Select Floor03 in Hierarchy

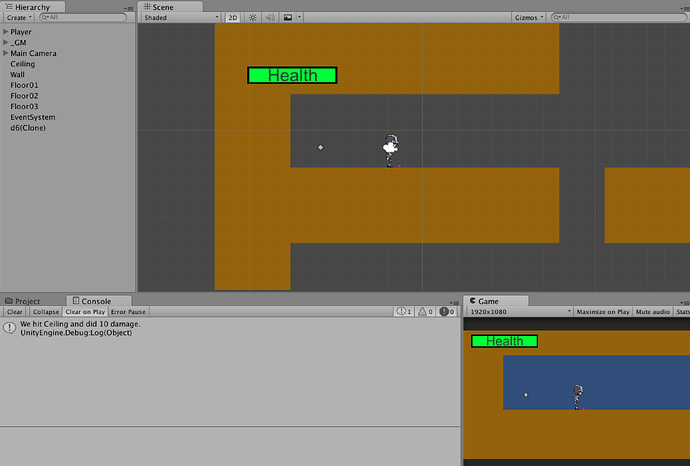click(24, 106)
